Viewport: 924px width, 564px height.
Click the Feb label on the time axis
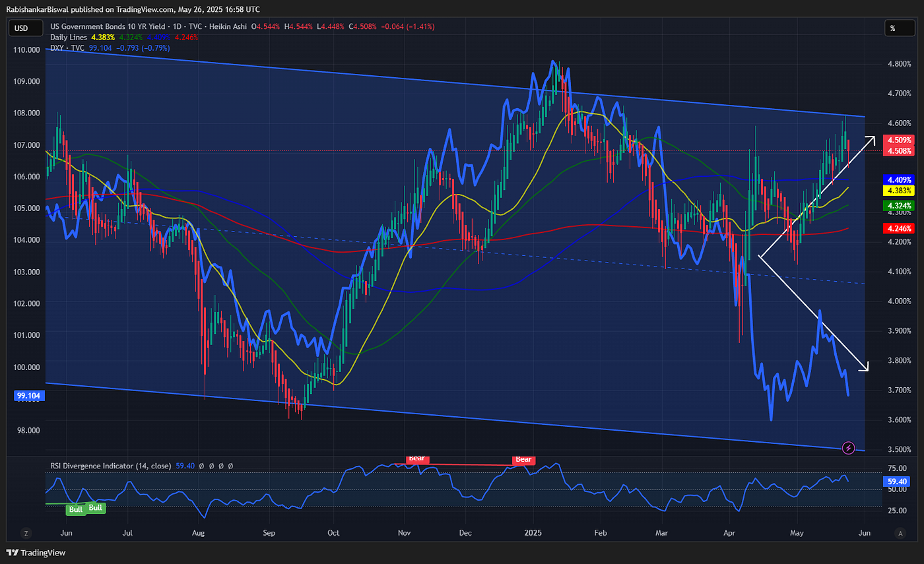point(600,532)
